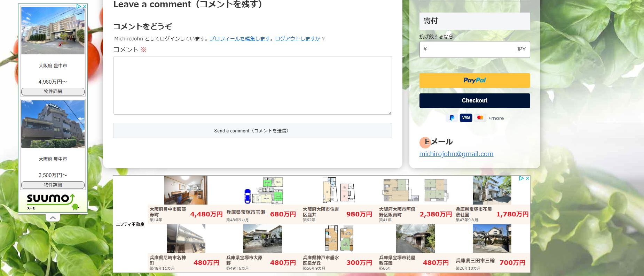Click the PayPal payment icon below Checkout

pyautogui.click(x=451, y=118)
